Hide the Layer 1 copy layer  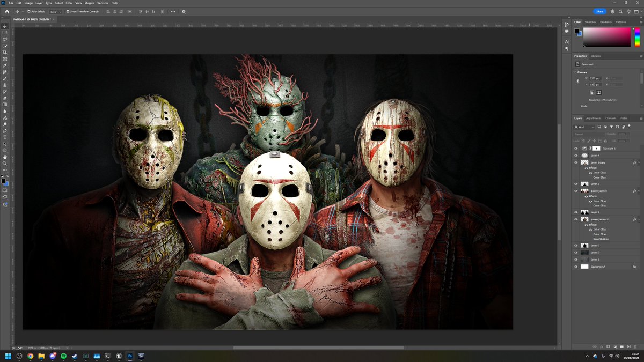[x=576, y=162]
